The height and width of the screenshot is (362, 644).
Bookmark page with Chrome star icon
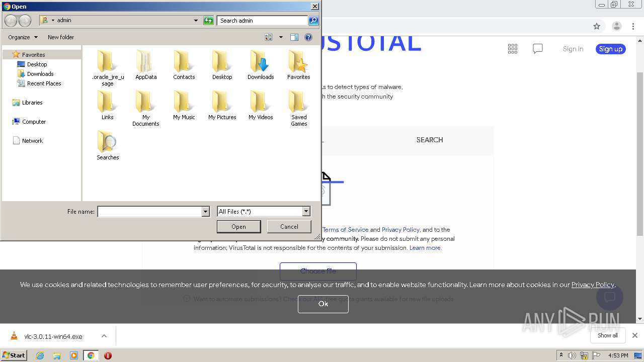(x=597, y=26)
